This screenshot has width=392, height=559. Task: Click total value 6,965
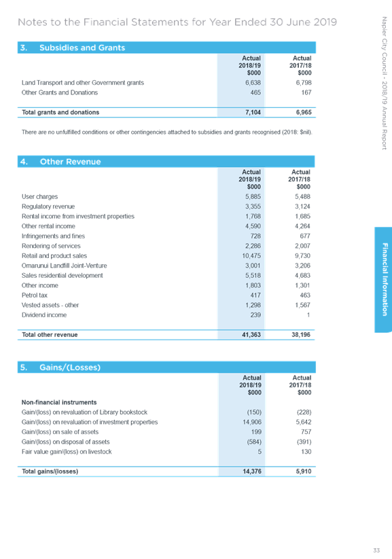pos(304,112)
